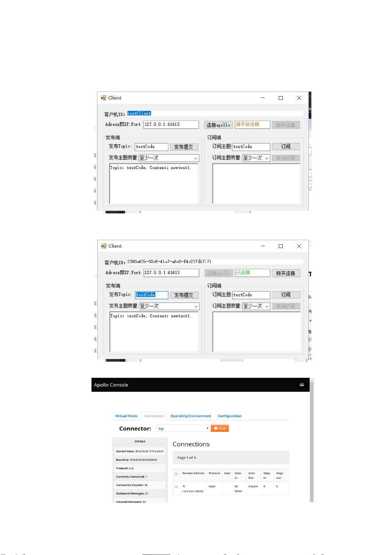Tick the checkbox for the mqtt connection row
This screenshot has width=392, height=555.
[x=176, y=486]
